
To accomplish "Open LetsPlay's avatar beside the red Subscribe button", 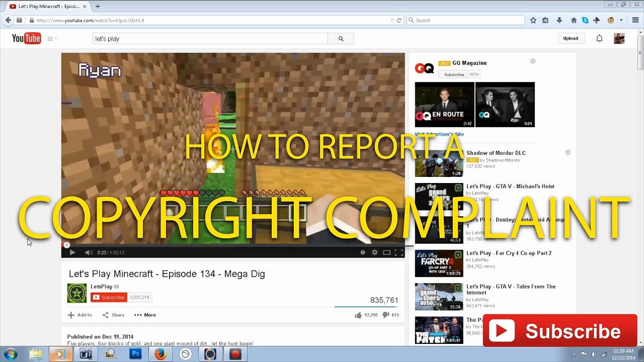I will pos(77,293).
